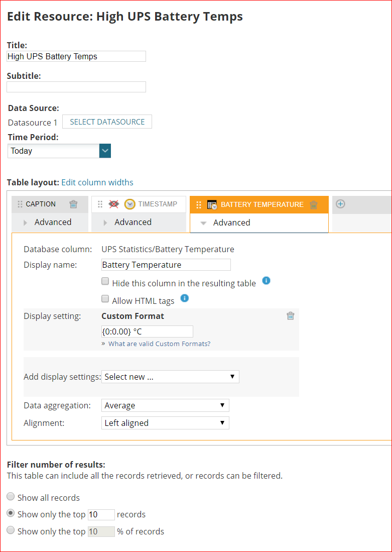The width and height of the screenshot is (392, 552).
Task: Click the Timestamp column drag handle
Action: click(100, 204)
